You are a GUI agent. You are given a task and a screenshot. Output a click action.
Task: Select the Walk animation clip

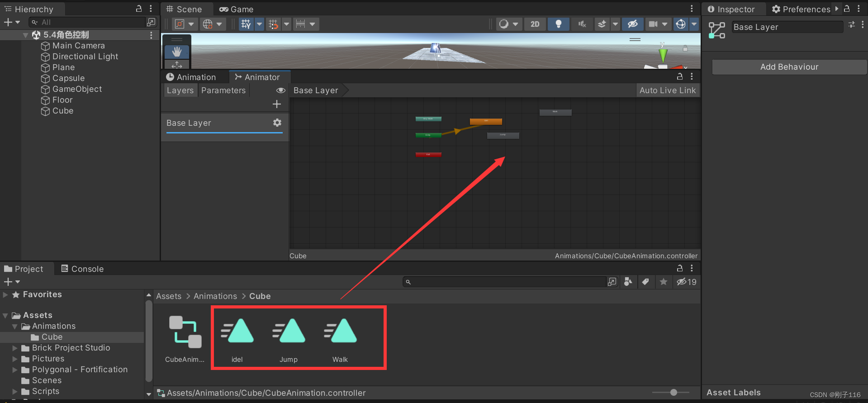pos(340,340)
